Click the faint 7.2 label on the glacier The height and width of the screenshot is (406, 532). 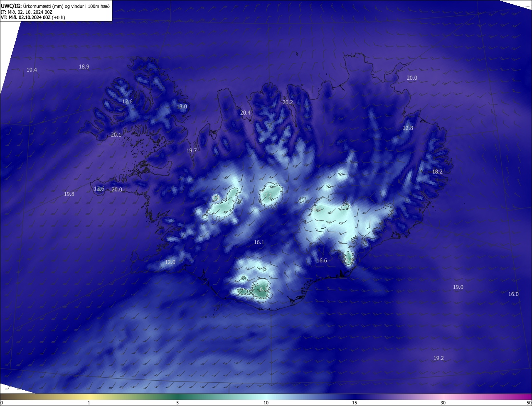click(268, 195)
